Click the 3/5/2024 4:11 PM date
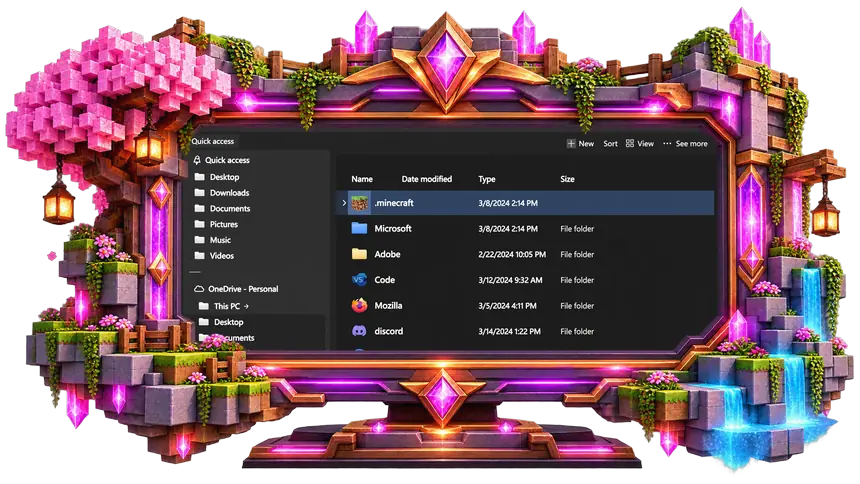Viewport: 860px width, 484px height. tap(507, 306)
